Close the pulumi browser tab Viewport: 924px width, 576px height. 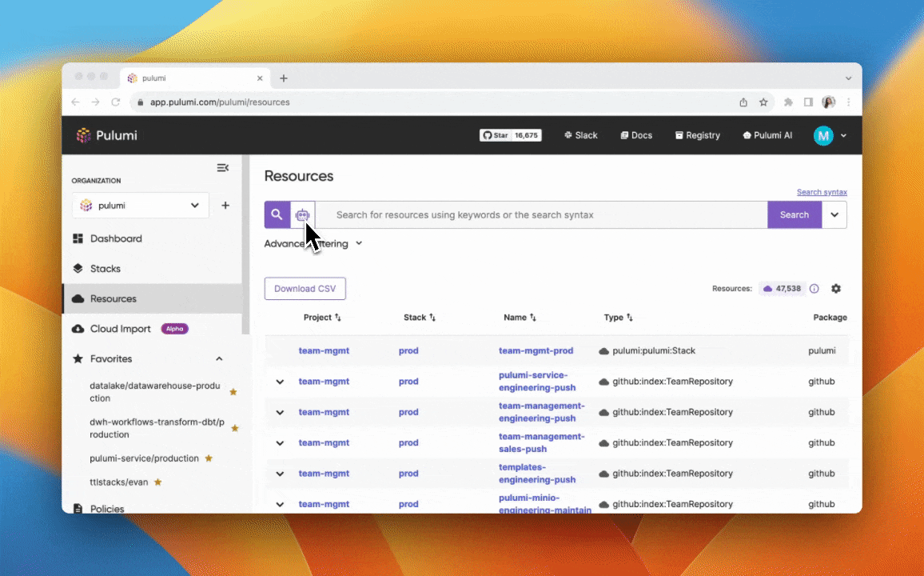click(x=260, y=78)
